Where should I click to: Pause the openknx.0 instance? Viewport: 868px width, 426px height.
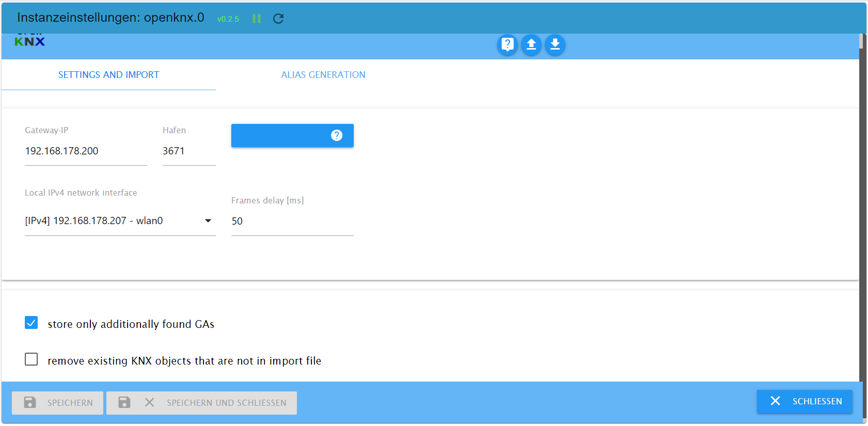(257, 19)
